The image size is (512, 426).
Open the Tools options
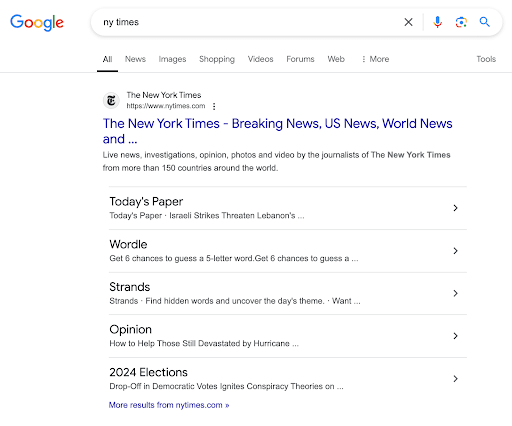click(486, 59)
